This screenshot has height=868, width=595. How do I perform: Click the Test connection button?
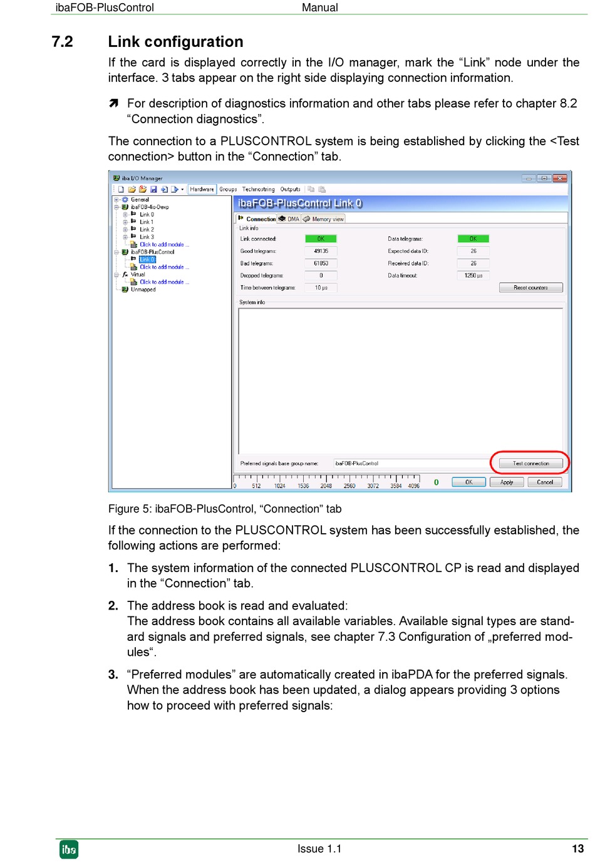coord(530,464)
